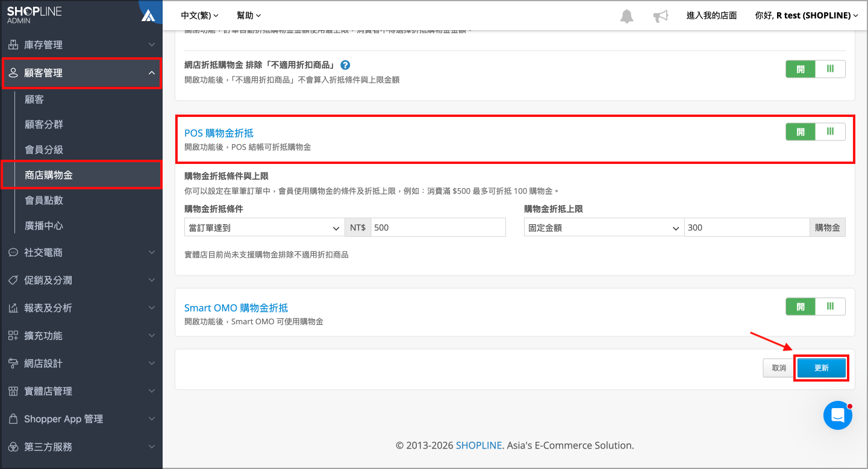Click the 取消 cancel button
This screenshot has width=868, height=469.
[x=779, y=368]
